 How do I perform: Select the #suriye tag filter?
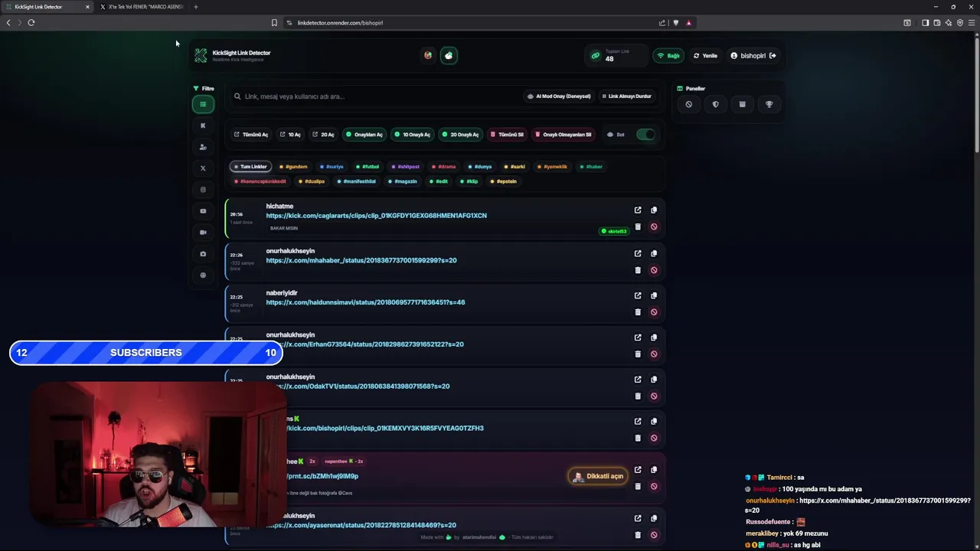coord(332,167)
